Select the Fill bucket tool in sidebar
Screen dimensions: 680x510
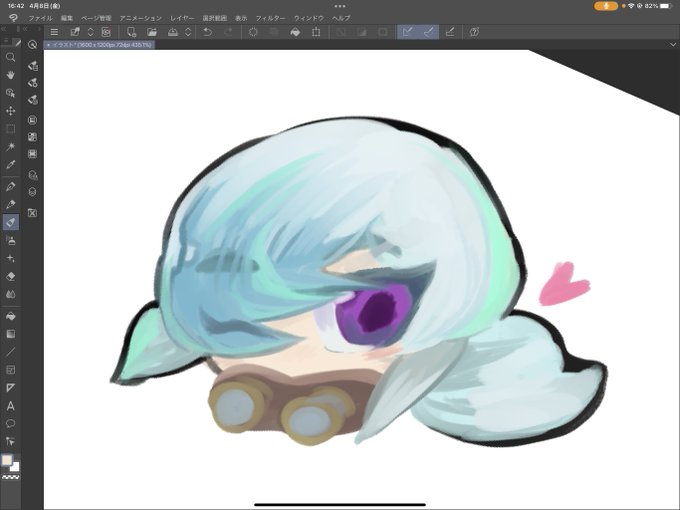tap(10, 316)
